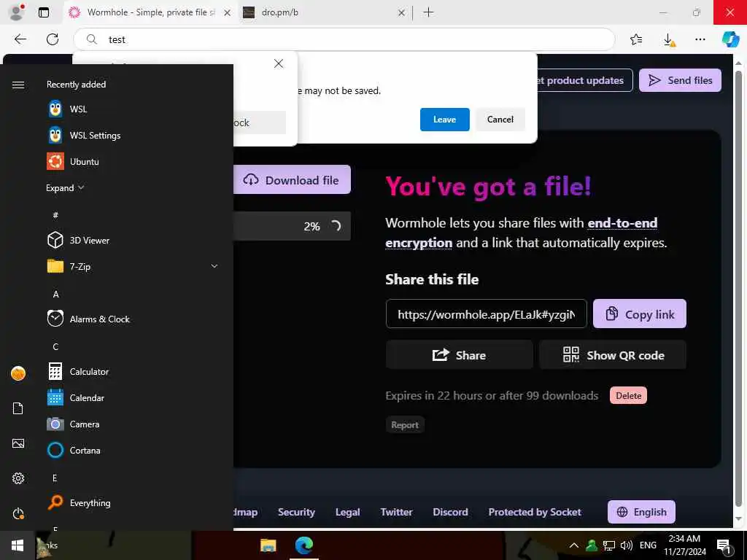Open the end-to-end encryption link
The image size is (747, 560).
click(521, 233)
